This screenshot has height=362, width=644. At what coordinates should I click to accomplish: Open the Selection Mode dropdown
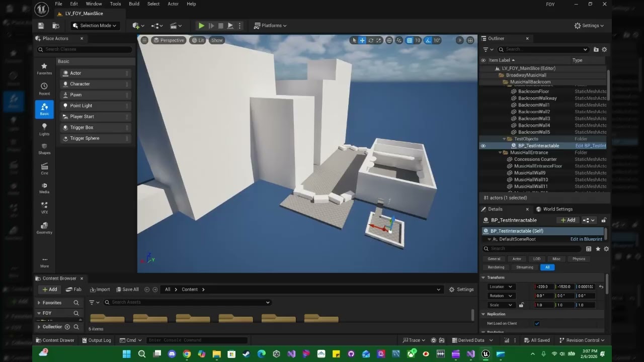[94, 26]
